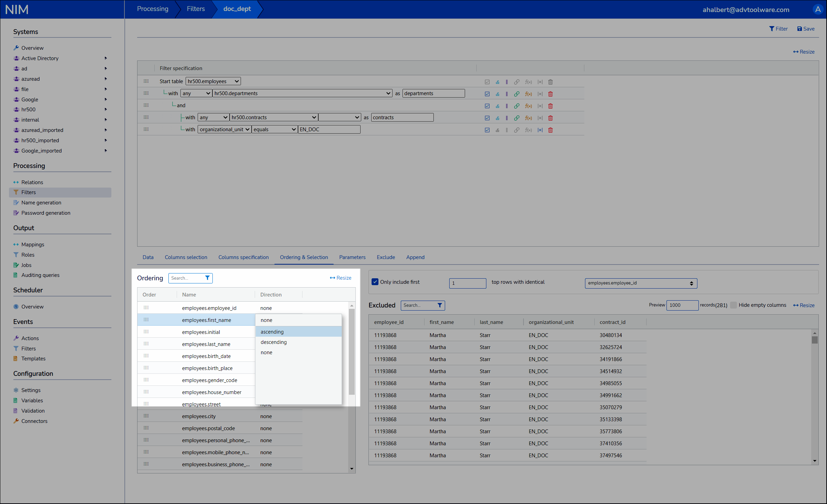Open the employees.employee_id identical column dropdown

tap(641, 283)
